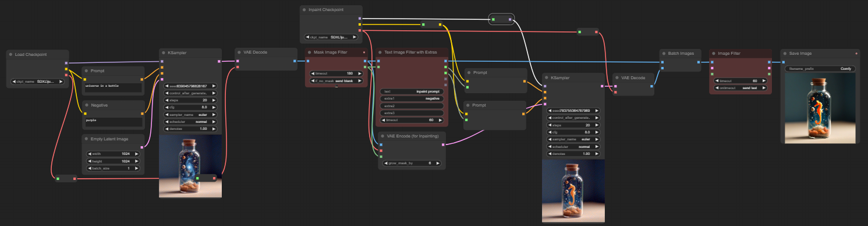Image resolution: width=868 pixels, height=226 pixels.
Task: Click the purple MODEL output port on Load Checkpoint
Action: 66,63
